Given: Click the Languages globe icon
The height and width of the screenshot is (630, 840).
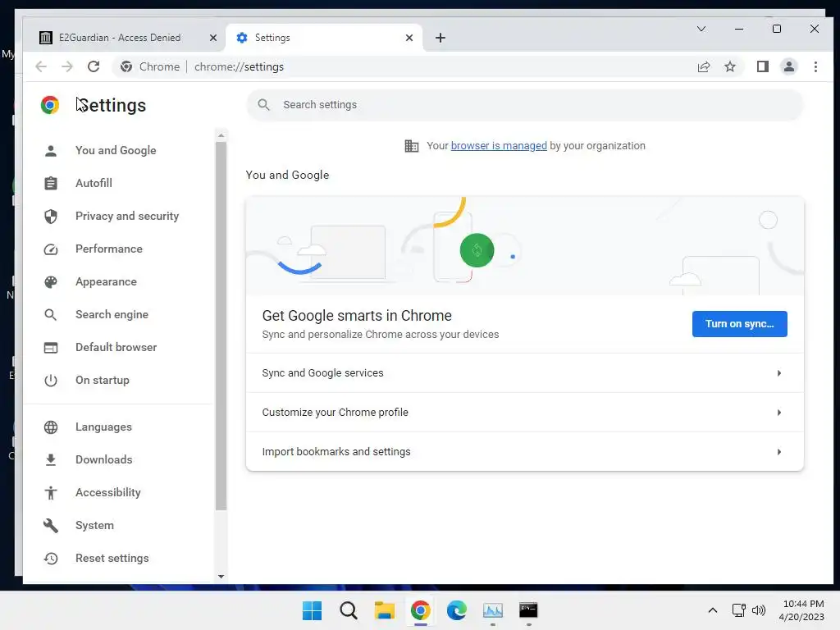Looking at the screenshot, I should (51, 427).
